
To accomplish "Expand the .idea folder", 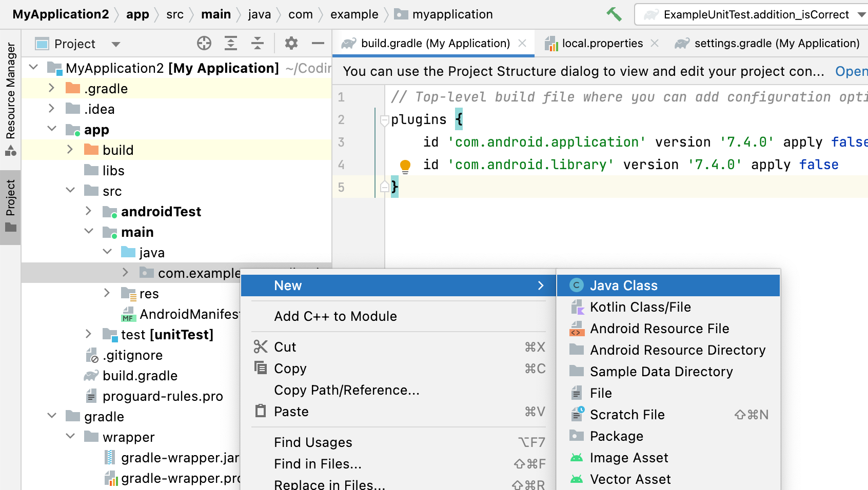I will tap(51, 108).
